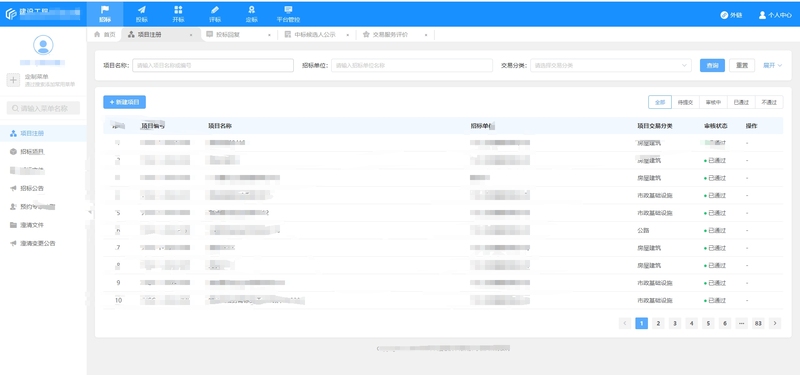Open 个人中心 user menu
Image resolution: width=800 pixels, height=375 pixels.
(x=775, y=15)
